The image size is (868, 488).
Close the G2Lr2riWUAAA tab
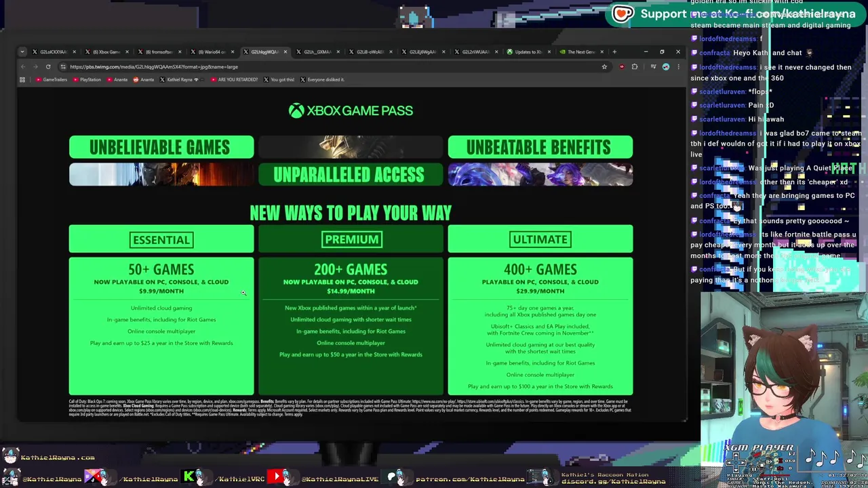(496, 52)
